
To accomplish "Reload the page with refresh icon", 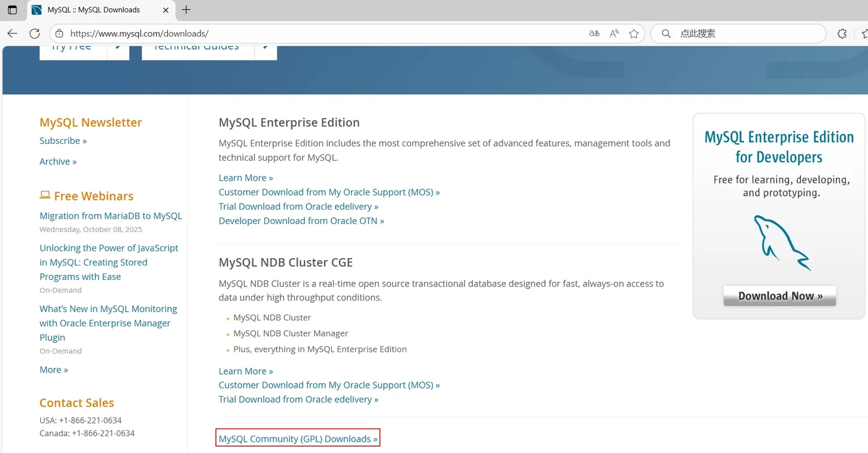I will (35, 34).
